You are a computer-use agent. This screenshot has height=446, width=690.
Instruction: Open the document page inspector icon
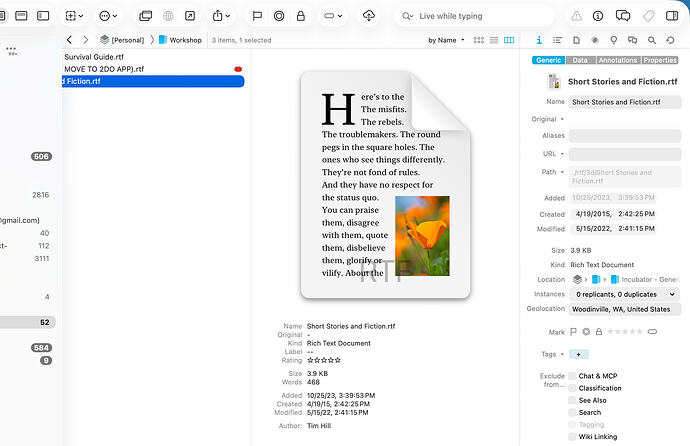point(576,40)
